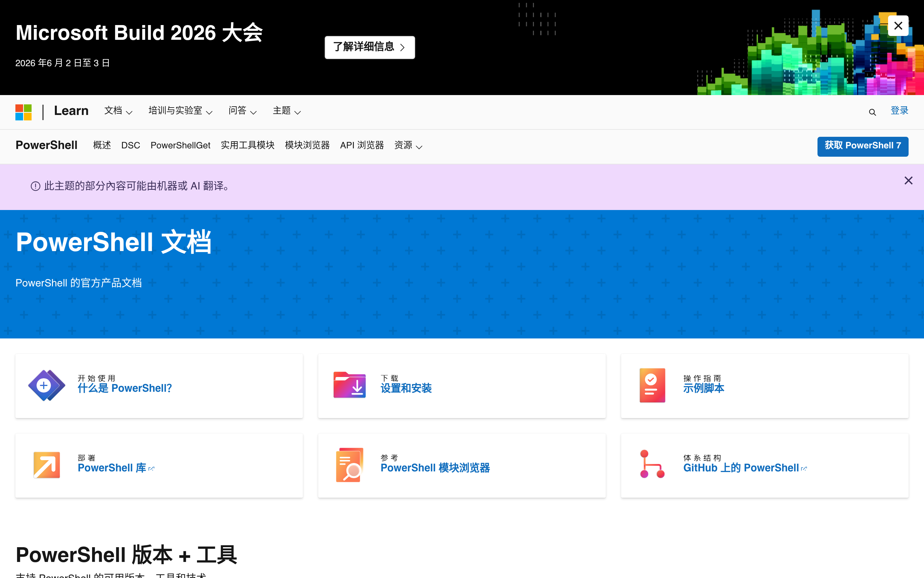Select the 模块浏览器 nav item
This screenshot has width=924, height=578.
307,145
